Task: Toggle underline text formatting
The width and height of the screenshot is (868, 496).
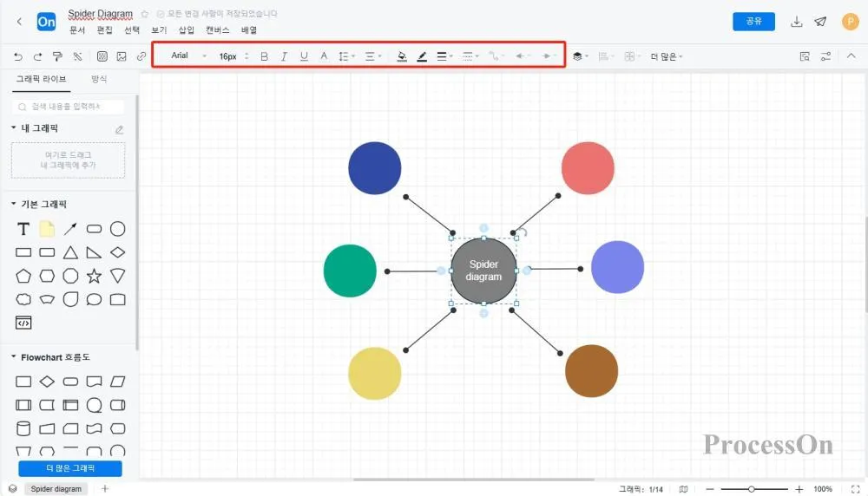Action: (x=304, y=56)
